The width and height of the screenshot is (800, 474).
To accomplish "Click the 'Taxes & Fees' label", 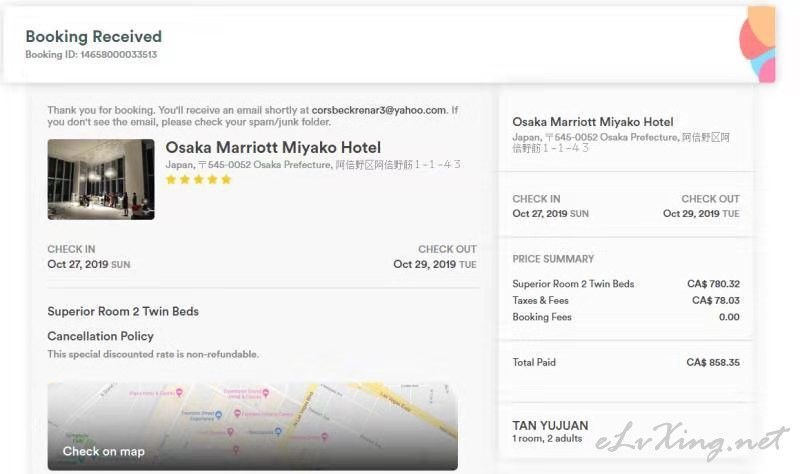I will click(x=540, y=301).
